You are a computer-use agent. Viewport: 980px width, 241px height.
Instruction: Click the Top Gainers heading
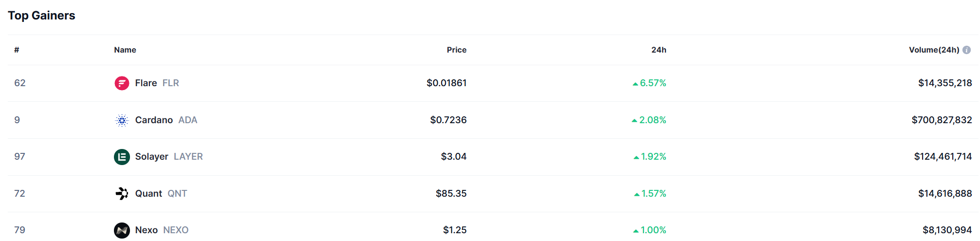(x=41, y=16)
